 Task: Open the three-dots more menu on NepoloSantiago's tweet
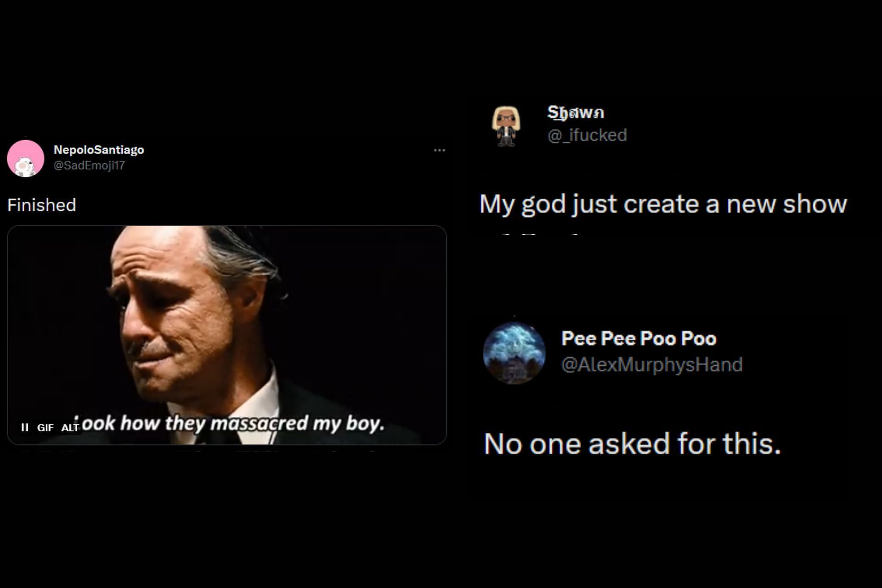(x=439, y=150)
